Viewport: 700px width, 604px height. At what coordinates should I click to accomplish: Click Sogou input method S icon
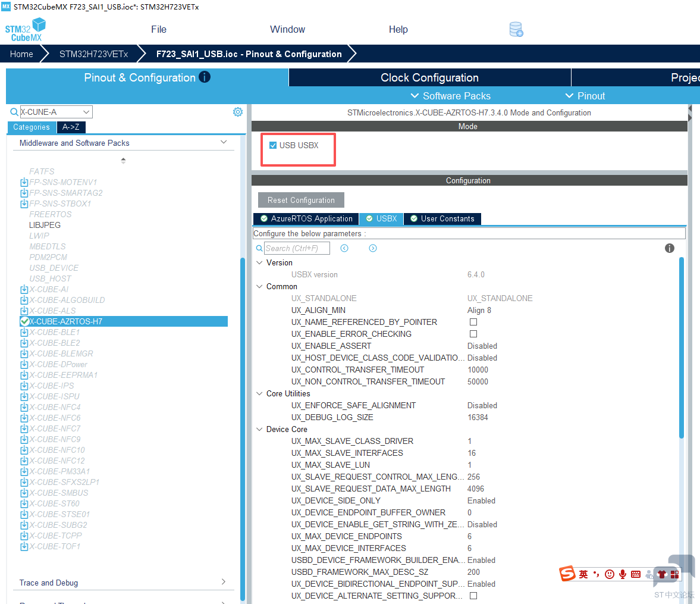point(567,573)
